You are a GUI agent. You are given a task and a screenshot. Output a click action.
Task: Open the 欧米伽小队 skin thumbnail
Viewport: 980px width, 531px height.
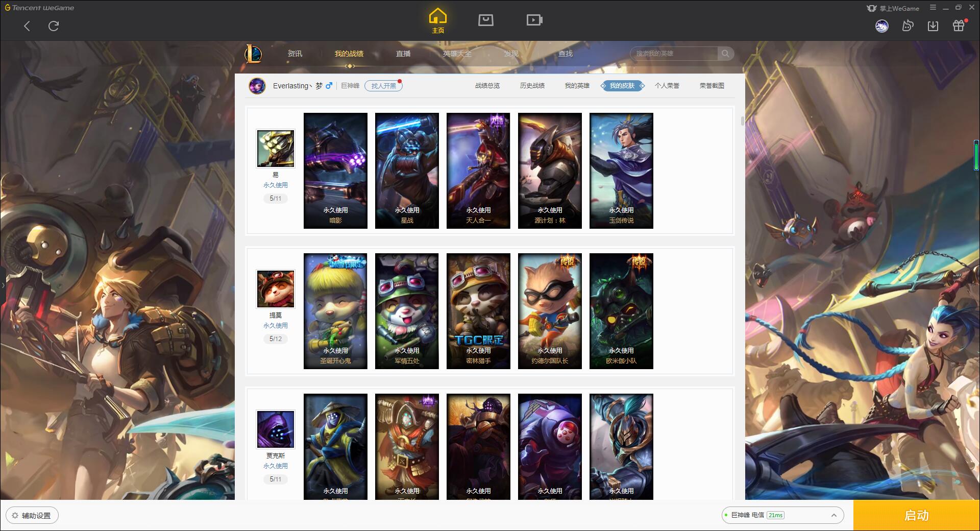coord(621,311)
